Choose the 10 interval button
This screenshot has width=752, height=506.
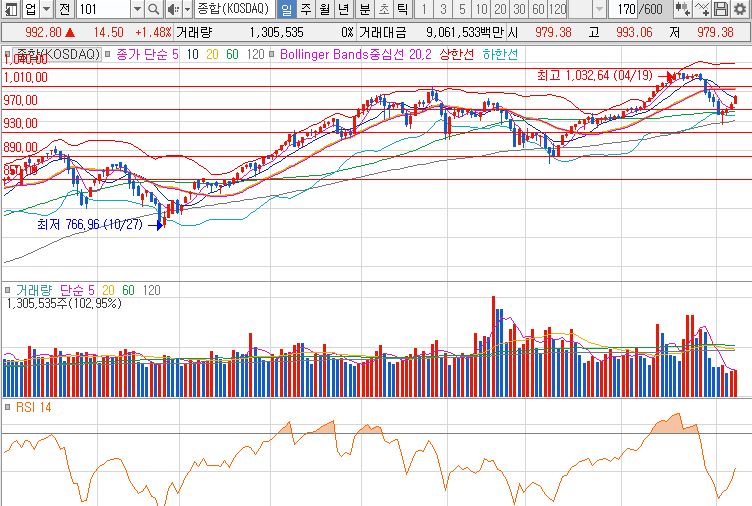click(481, 9)
